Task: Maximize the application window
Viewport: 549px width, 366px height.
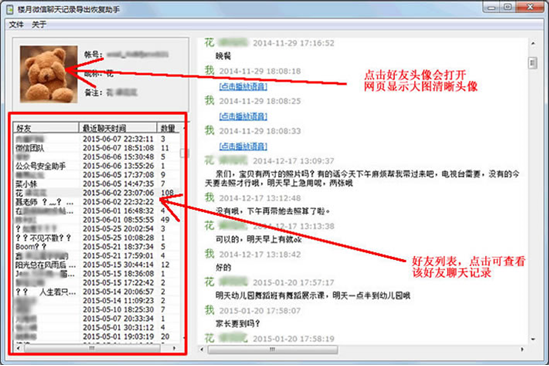Action: (508, 7)
